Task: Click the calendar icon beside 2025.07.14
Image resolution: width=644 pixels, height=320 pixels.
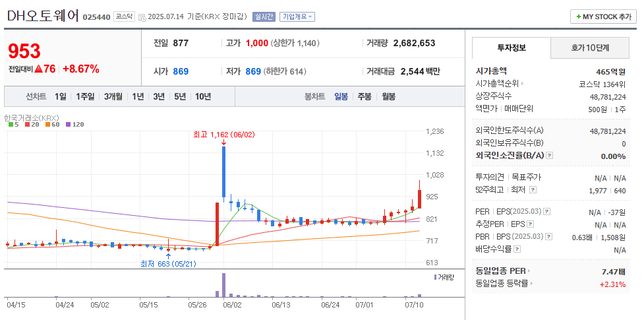Action: [142, 17]
